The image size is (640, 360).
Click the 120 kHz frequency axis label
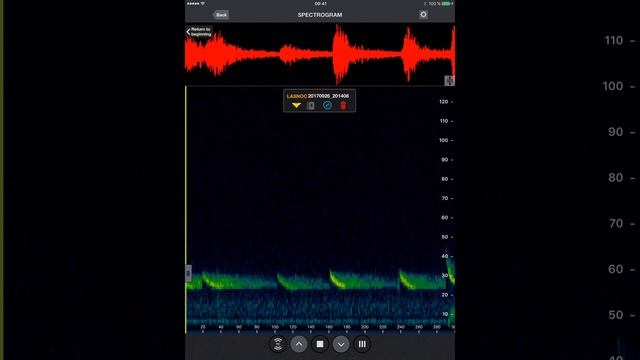tap(443, 102)
